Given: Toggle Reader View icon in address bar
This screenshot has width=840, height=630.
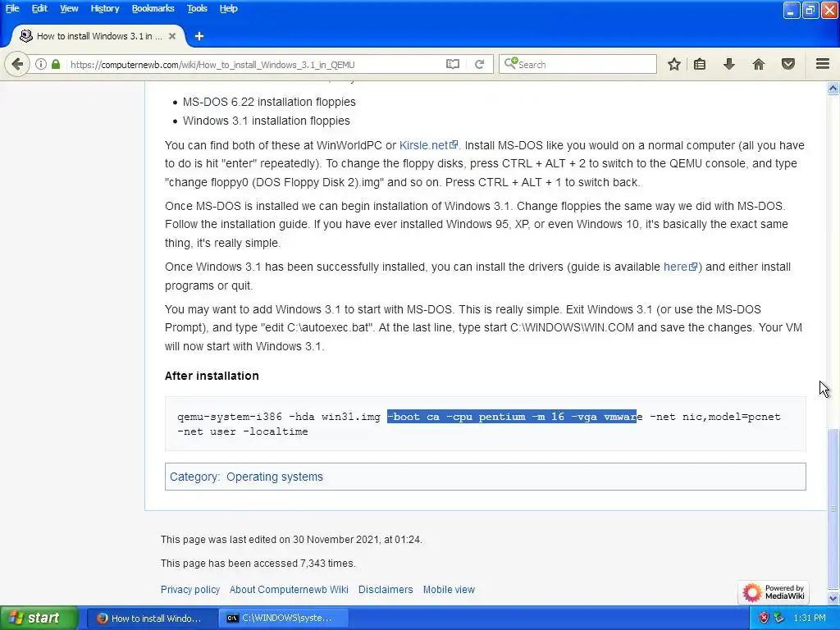Looking at the screenshot, I should pos(453,64).
